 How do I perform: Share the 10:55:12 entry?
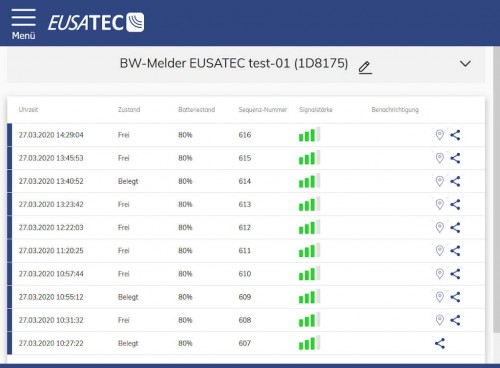point(455,297)
